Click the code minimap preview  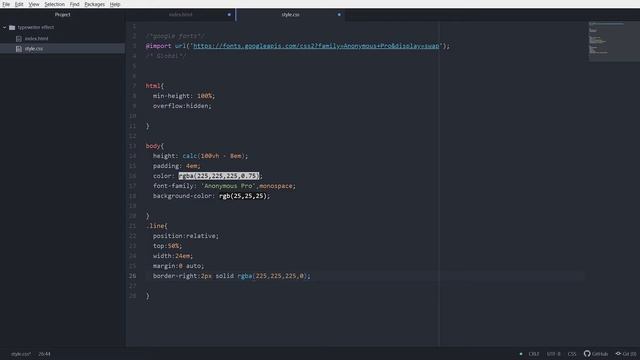tap(613, 41)
